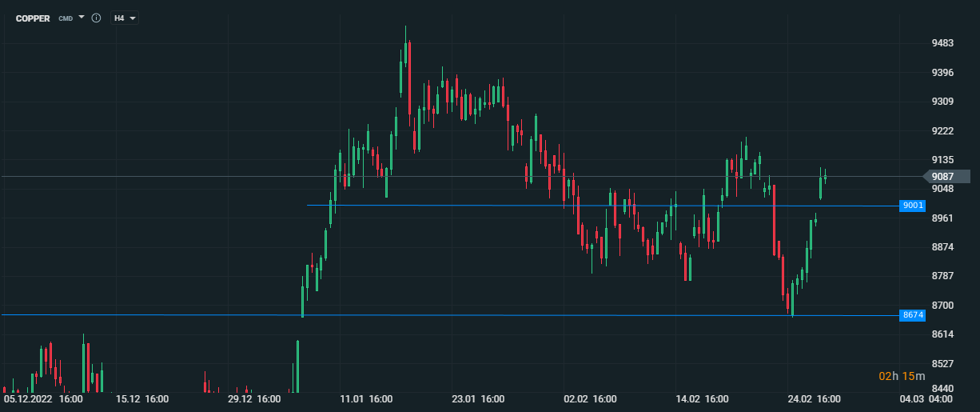
Task: Click the 8961 price axis label
Action: click(942, 218)
